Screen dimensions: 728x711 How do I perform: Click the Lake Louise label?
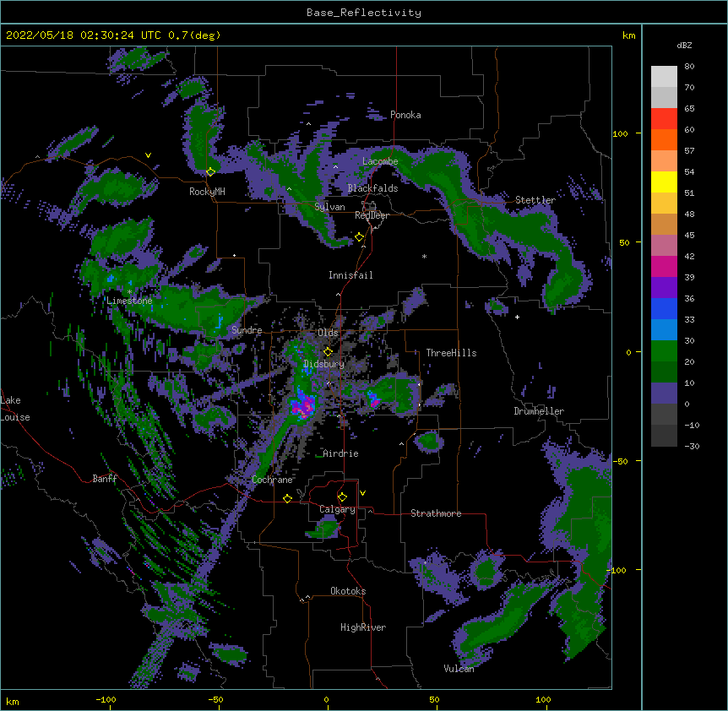(x=15, y=409)
